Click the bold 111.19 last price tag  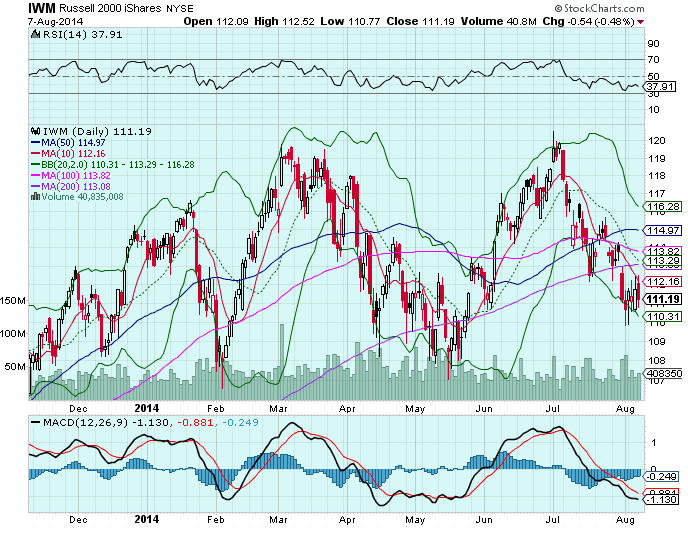[663, 299]
